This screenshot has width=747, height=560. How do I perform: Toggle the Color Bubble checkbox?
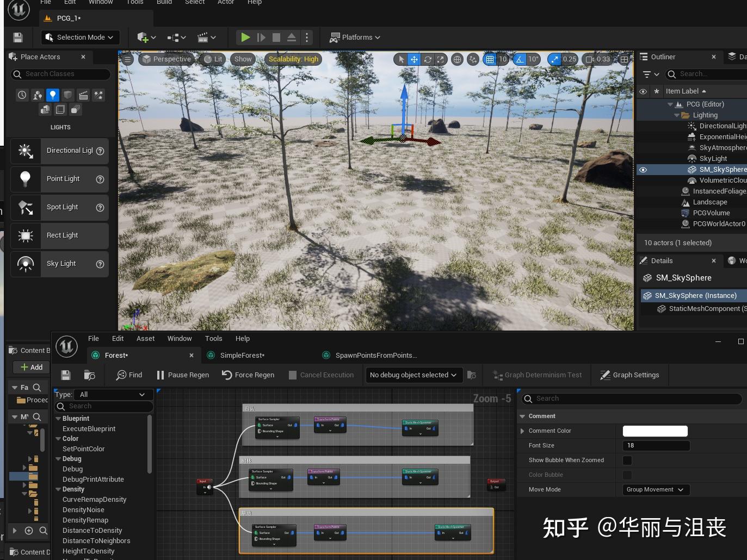(627, 475)
